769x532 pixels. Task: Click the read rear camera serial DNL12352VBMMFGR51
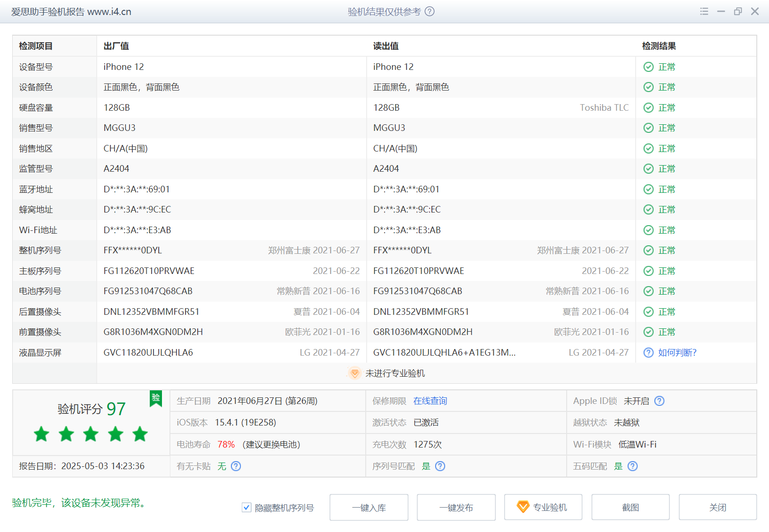[x=421, y=312]
